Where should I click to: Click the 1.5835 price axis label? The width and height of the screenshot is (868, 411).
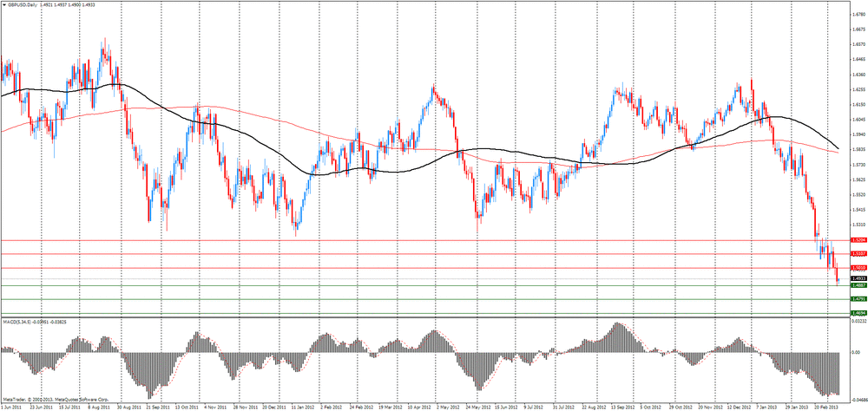(x=859, y=149)
